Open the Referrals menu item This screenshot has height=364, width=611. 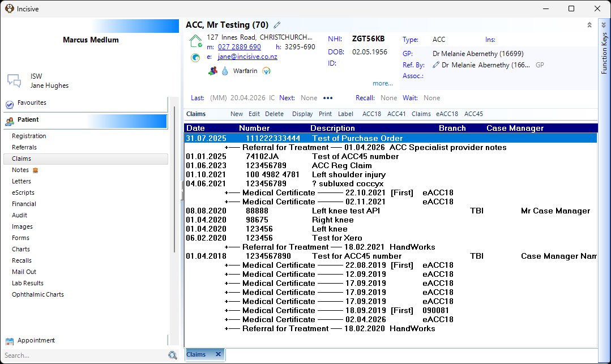pyautogui.click(x=24, y=147)
